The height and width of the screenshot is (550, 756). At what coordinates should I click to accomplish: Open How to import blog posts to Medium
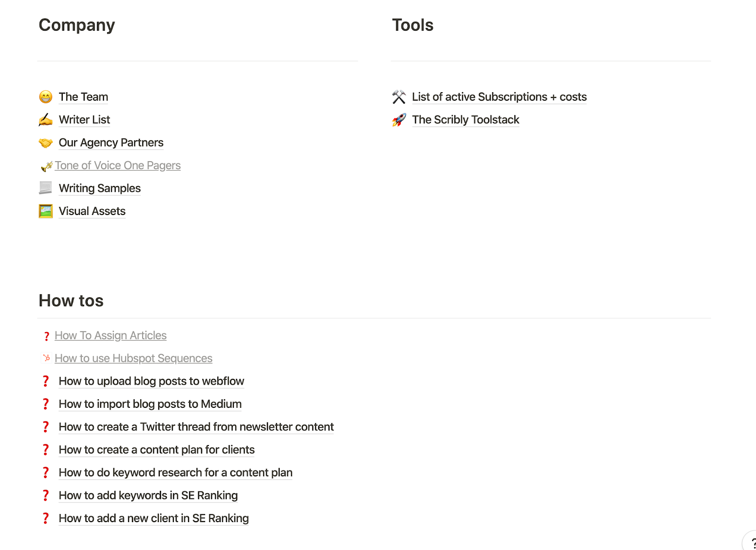[x=150, y=404]
